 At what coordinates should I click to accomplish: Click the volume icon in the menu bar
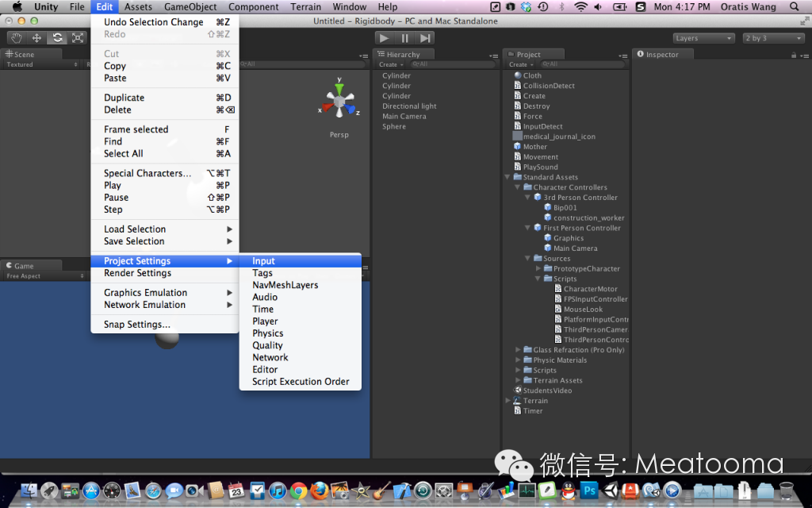point(598,6)
